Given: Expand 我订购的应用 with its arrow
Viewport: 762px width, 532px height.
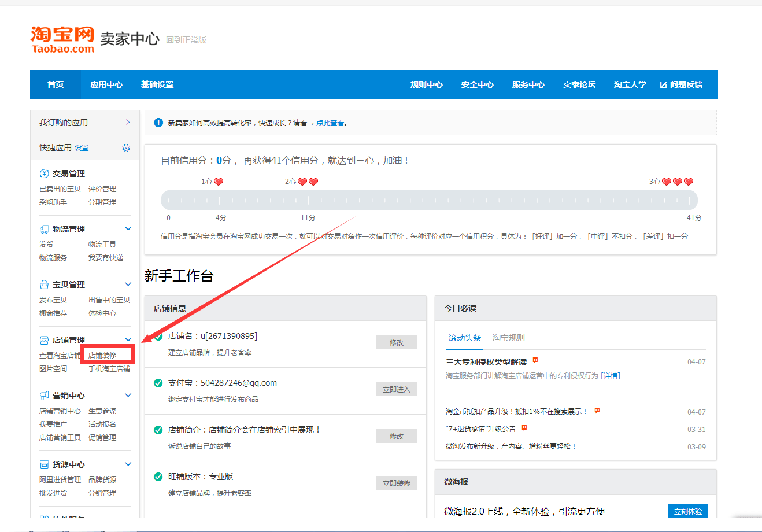Looking at the screenshot, I should click(128, 122).
